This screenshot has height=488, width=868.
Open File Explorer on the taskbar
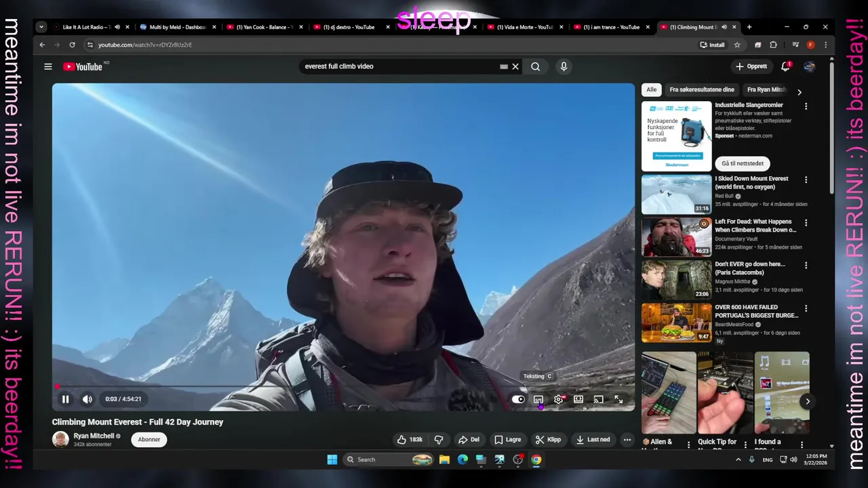click(x=444, y=460)
